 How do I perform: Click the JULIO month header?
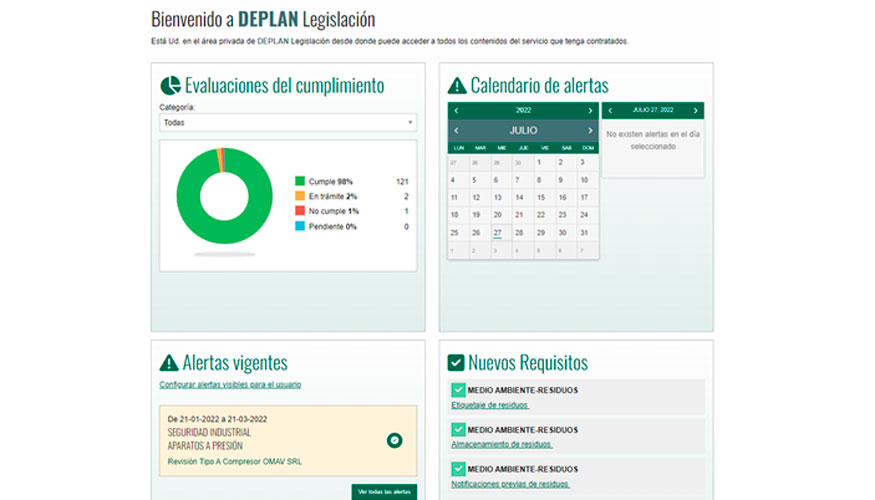523,131
